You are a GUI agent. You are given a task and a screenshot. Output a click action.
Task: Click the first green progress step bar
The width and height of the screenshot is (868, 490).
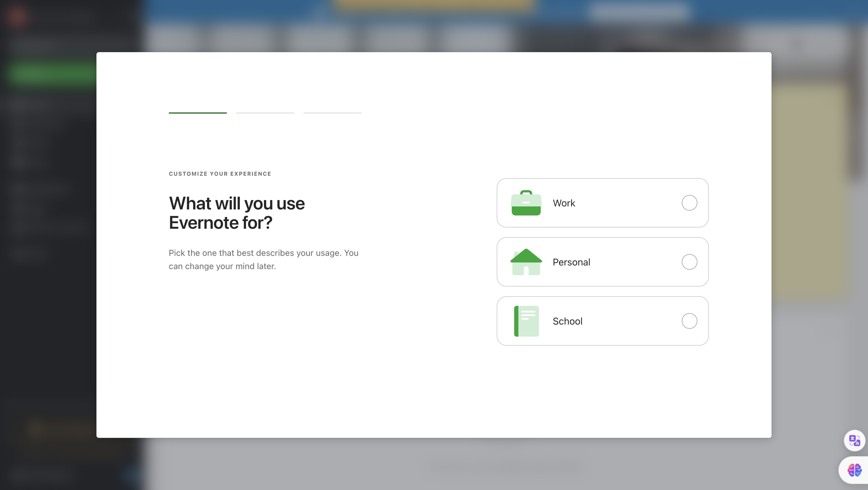197,113
